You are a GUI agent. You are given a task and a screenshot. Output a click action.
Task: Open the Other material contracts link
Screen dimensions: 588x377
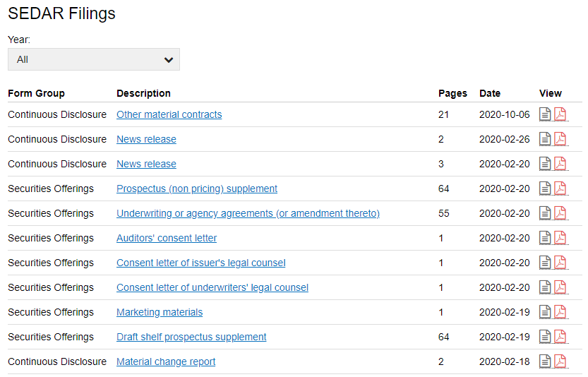tap(169, 114)
